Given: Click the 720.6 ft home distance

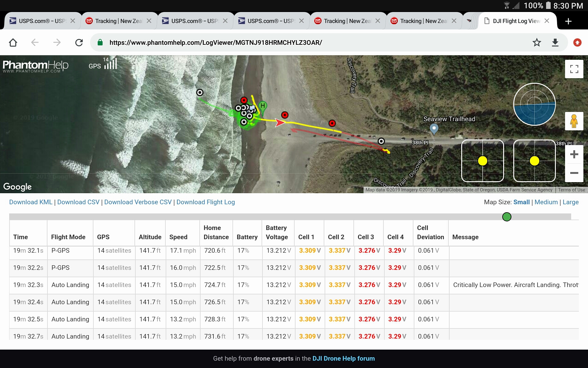Looking at the screenshot, I should pos(215,251).
